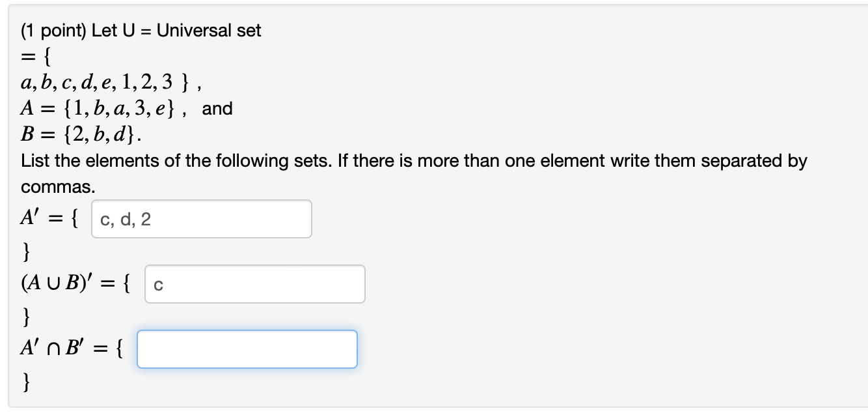868x413 pixels.
Task: Click the (A ∪ B)' input field
Action: pos(254,284)
